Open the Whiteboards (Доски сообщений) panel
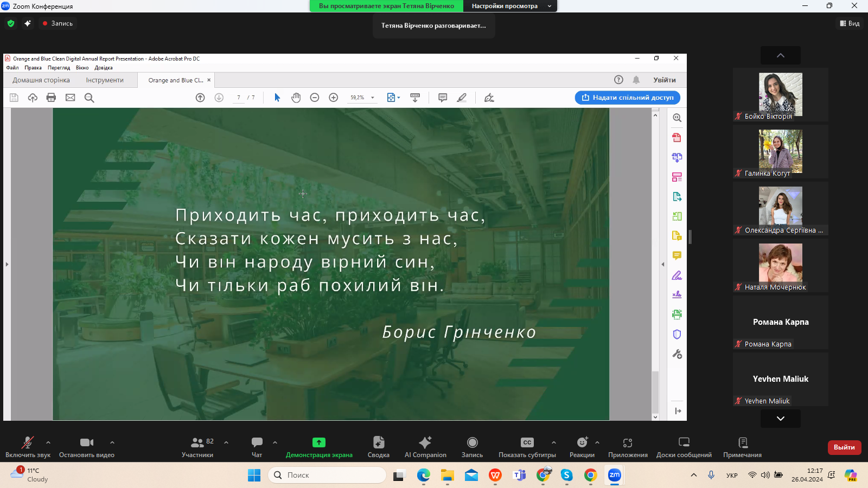The height and width of the screenshot is (488, 868). [684, 447]
